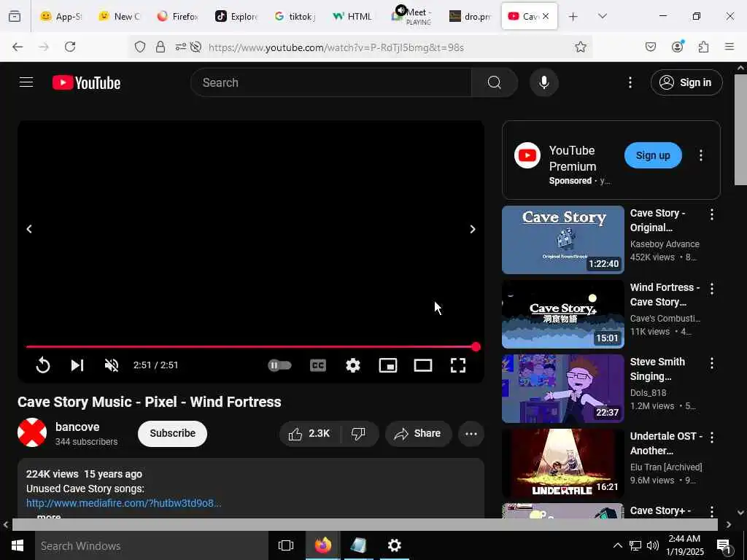
Task: Close the current Cave Story tab
Action: click(546, 16)
